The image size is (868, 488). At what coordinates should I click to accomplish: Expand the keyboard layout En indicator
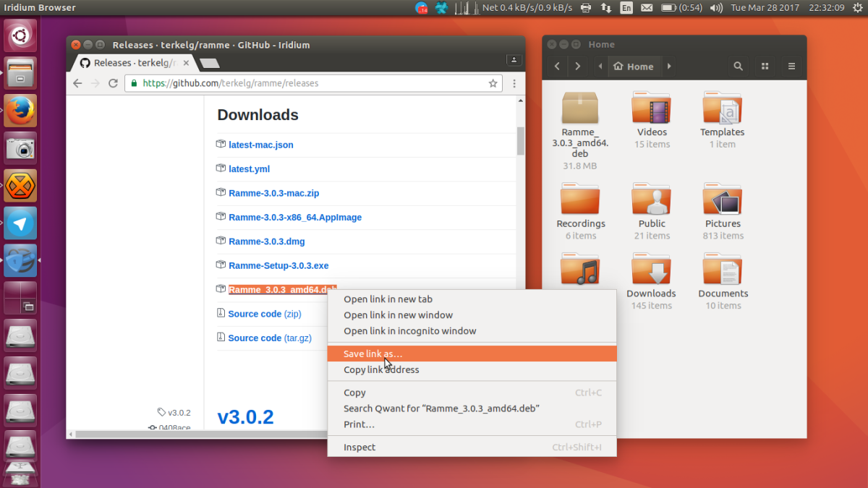coord(626,8)
